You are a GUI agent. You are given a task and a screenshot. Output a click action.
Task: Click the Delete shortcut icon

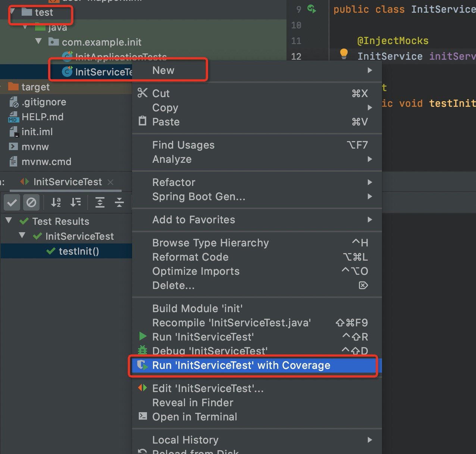coord(363,286)
